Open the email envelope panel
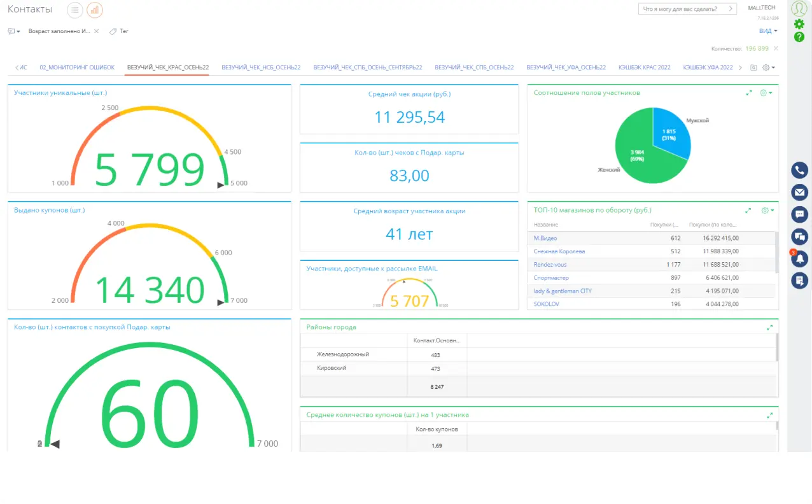 pos(799,192)
